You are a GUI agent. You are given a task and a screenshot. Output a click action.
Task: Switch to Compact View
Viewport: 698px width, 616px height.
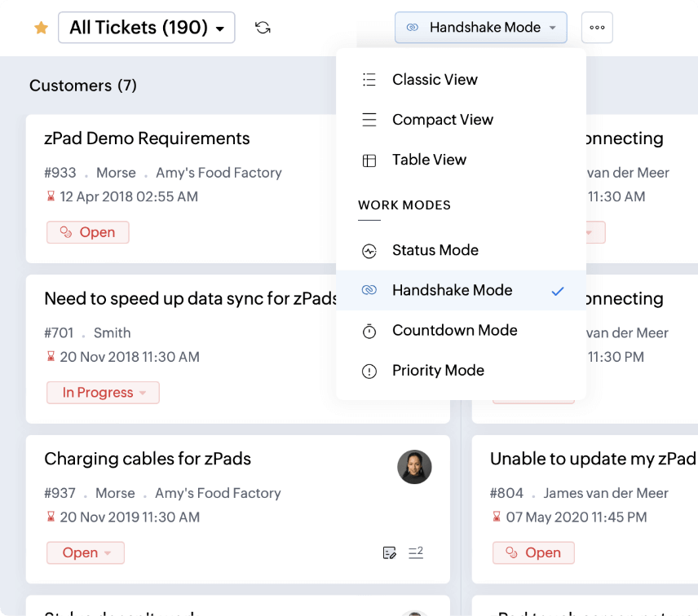click(442, 120)
